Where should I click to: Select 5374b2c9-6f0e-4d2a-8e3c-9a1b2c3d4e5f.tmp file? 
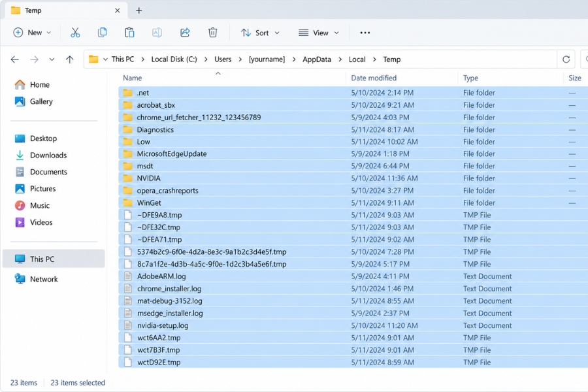(x=353, y=252)
